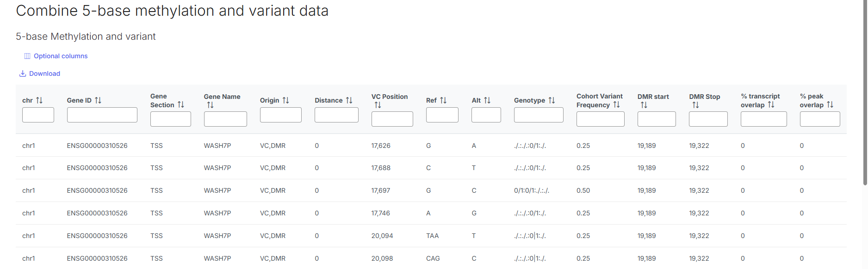Focus the chr filter input box
Image resolution: width=868 pixels, height=269 pixels.
[x=38, y=115]
